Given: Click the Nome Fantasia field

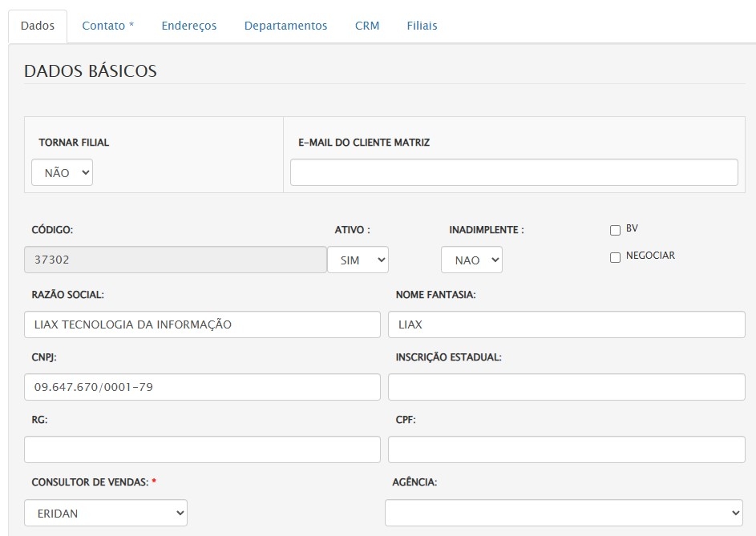Looking at the screenshot, I should coord(566,324).
